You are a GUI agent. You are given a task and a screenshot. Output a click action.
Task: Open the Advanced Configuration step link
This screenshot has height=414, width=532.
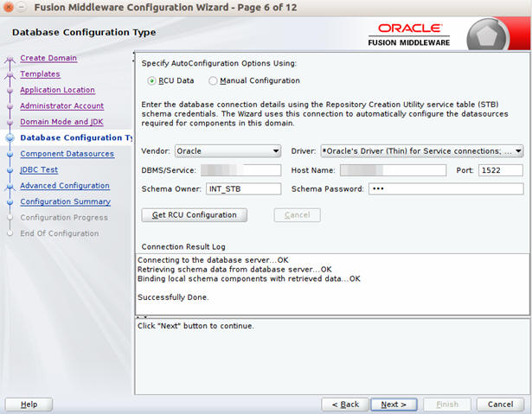(x=65, y=186)
